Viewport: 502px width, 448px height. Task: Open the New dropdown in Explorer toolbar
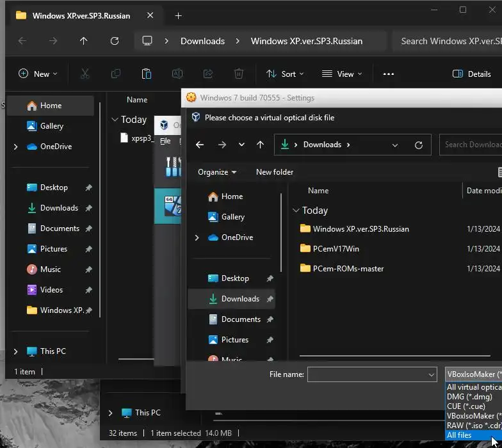pyautogui.click(x=38, y=74)
